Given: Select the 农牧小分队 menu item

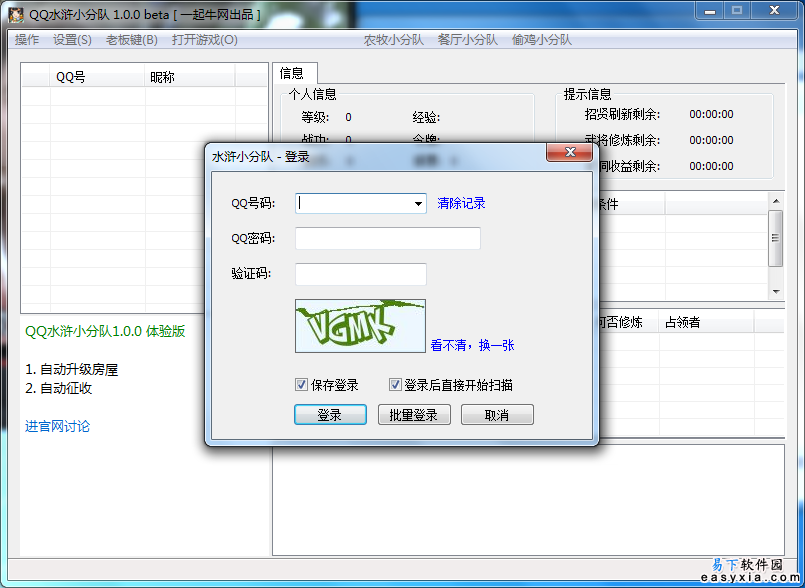Looking at the screenshot, I should point(394,40).
